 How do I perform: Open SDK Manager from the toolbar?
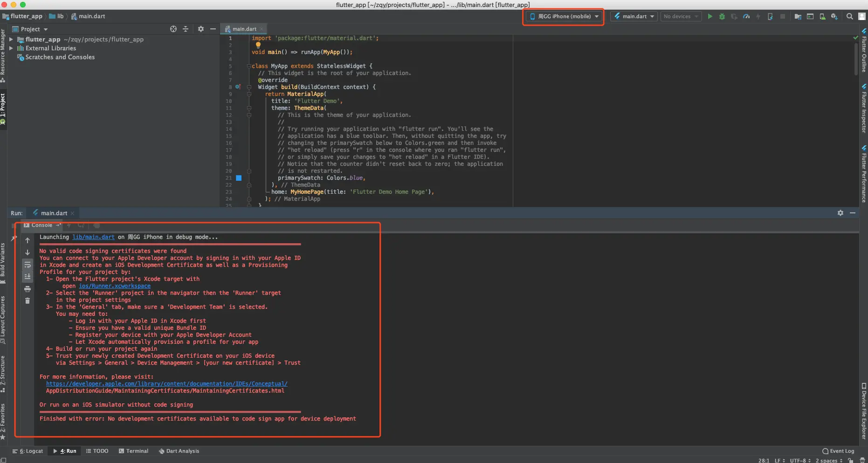point(834,16)
